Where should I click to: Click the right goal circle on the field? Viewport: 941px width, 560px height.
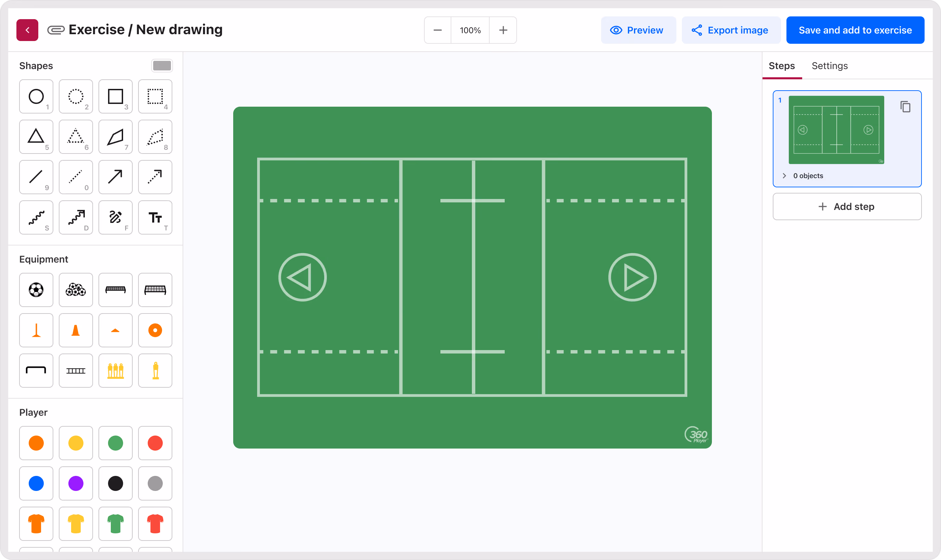(x=632, y=277)
